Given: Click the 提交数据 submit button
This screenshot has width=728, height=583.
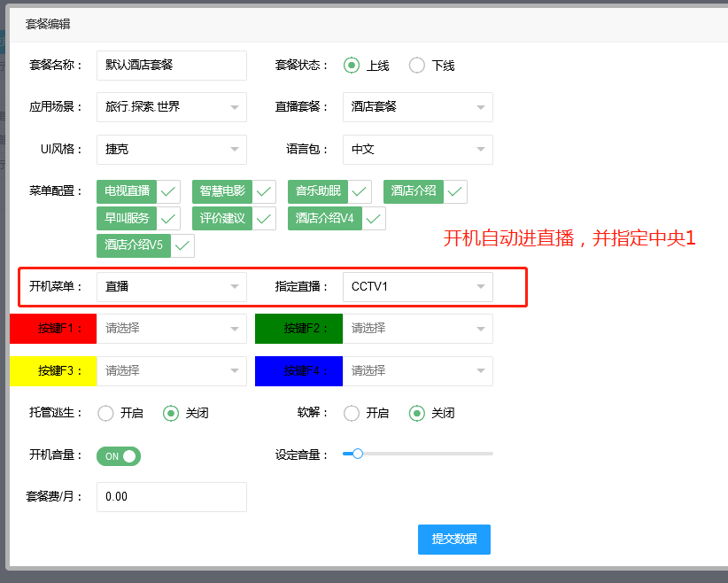Looking at the screenshot, I should pyautogui.click(x=453, y=539).
